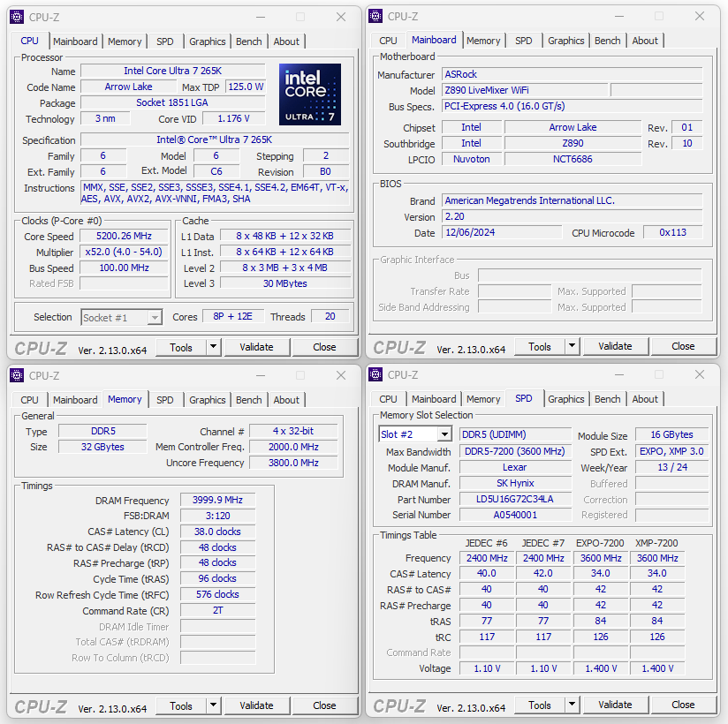728x724 pixels.
Task: Click Validate in the SPD window
Action: click(615, 705)
